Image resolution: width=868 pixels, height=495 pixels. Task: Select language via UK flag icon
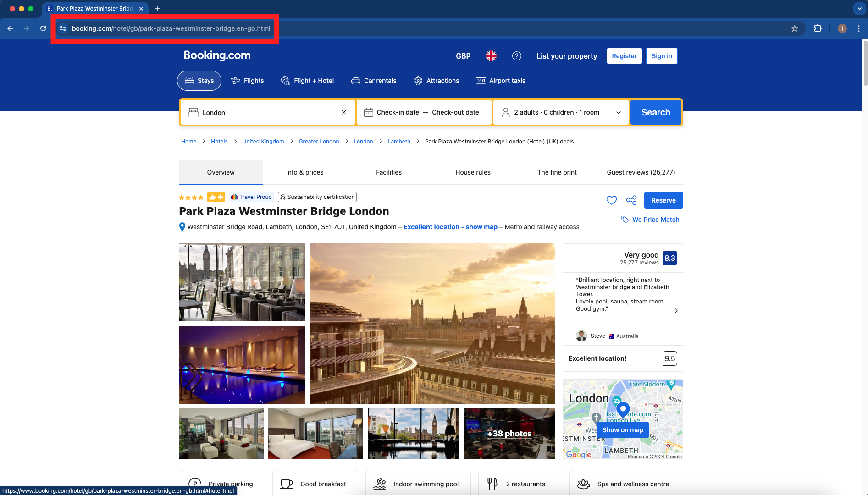tap(491, 56)
